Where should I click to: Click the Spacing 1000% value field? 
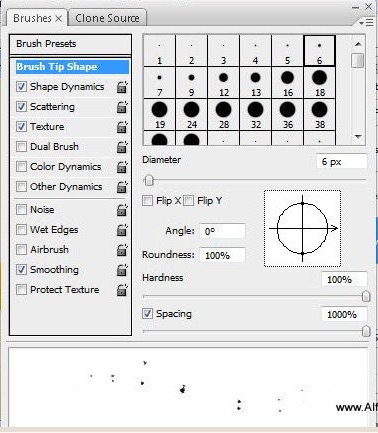[344, 314]
